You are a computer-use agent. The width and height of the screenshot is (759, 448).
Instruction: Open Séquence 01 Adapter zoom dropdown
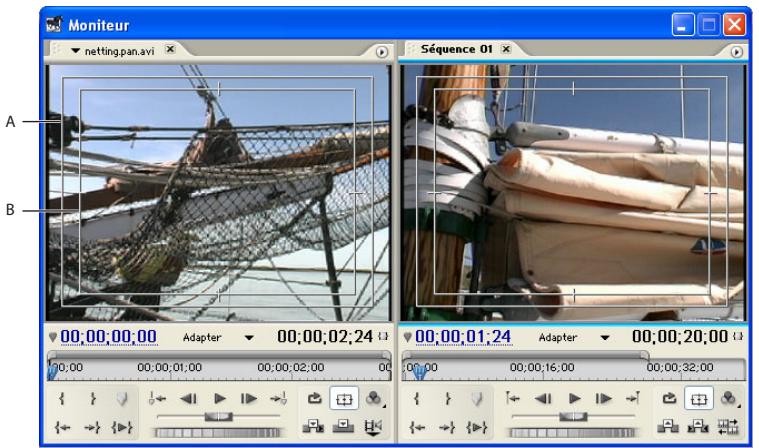605,338
